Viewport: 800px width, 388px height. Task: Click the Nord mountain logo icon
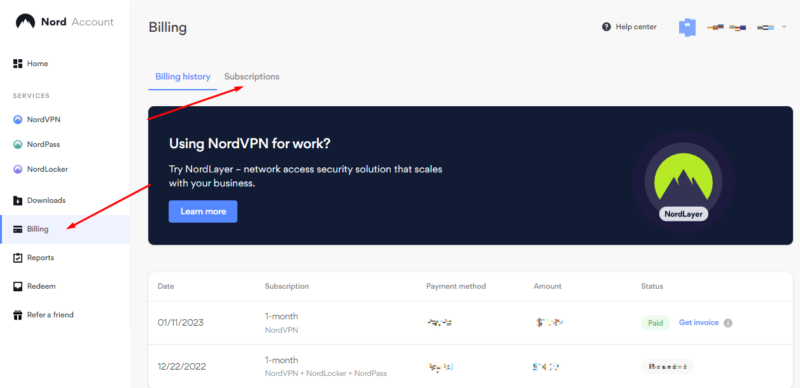click(25, 22)
